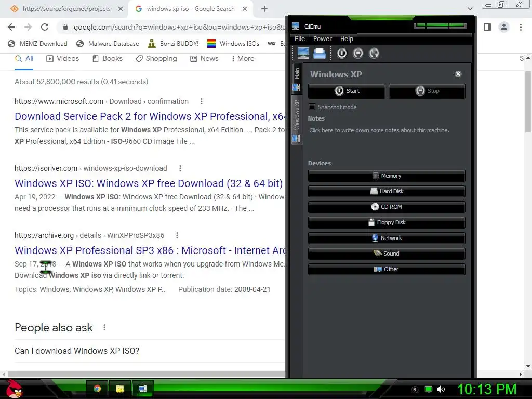532x399 pixels.
Task: Open the More search filters dropdown
Action: pyautogui.click(x=243, y=58)
